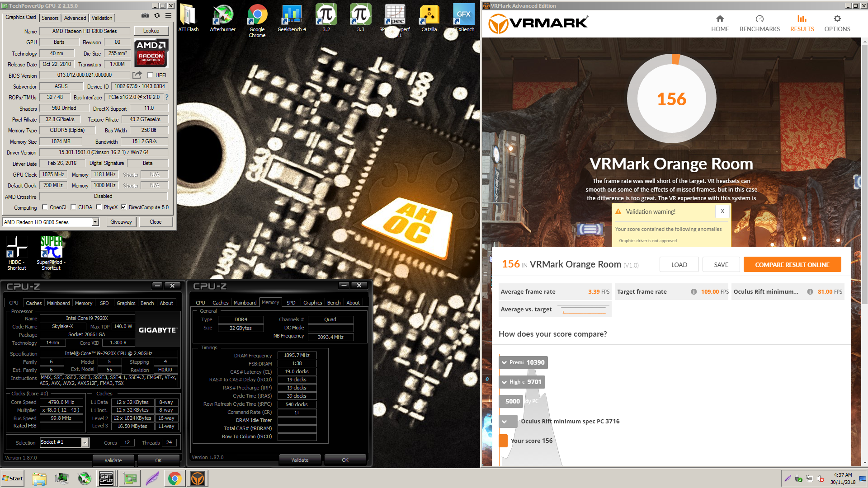Screen dimensions: 868x488
Task: Open the GPU selection dropdown in GPU-Z
Action: [x=95, y=222]
